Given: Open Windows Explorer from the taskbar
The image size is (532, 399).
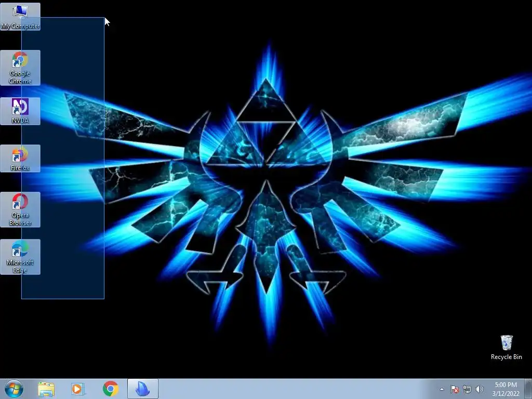Looking at the screenshot, I should pos(46,389).
